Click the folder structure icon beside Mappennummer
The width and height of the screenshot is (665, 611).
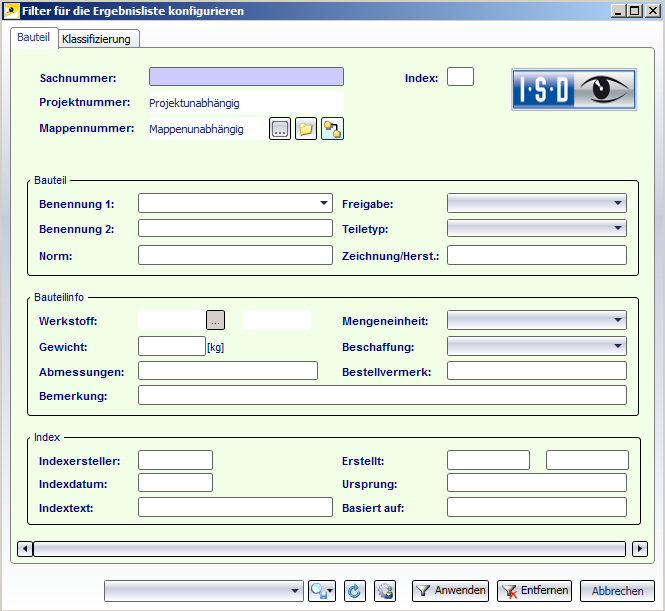click(x=332, y=128)
